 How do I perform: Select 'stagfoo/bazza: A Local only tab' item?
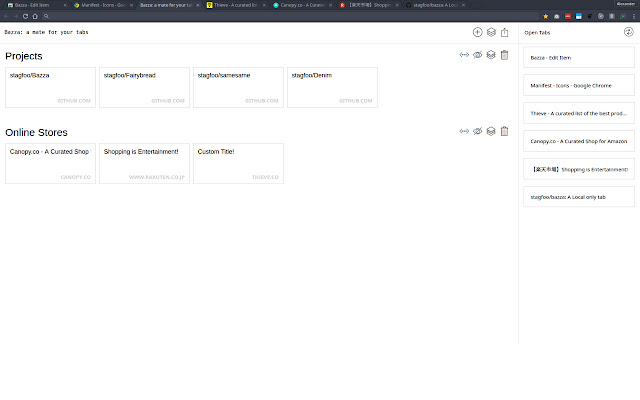click(579, 197)
